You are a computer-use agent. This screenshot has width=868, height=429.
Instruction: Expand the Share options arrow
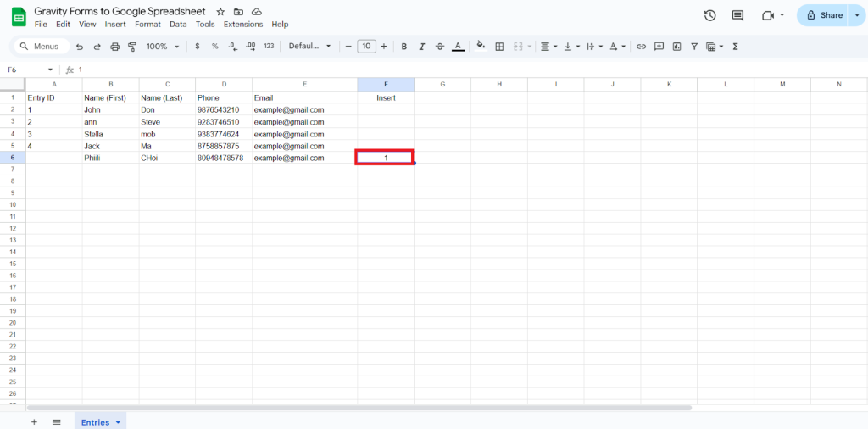[858, 15]
